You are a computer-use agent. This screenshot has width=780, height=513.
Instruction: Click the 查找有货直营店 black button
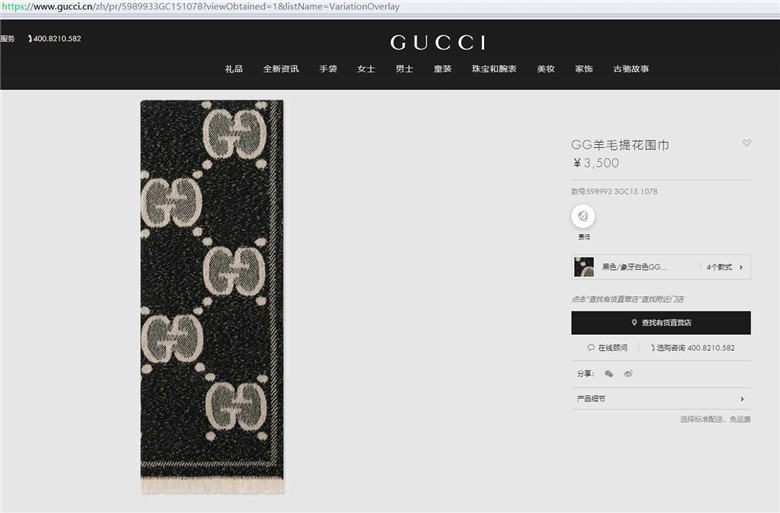point(661,322)
